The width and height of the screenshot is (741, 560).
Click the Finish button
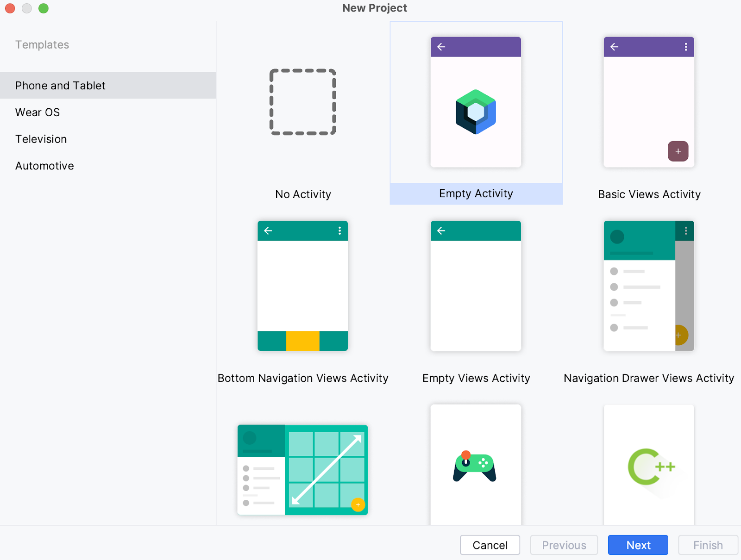click(708, 545)
